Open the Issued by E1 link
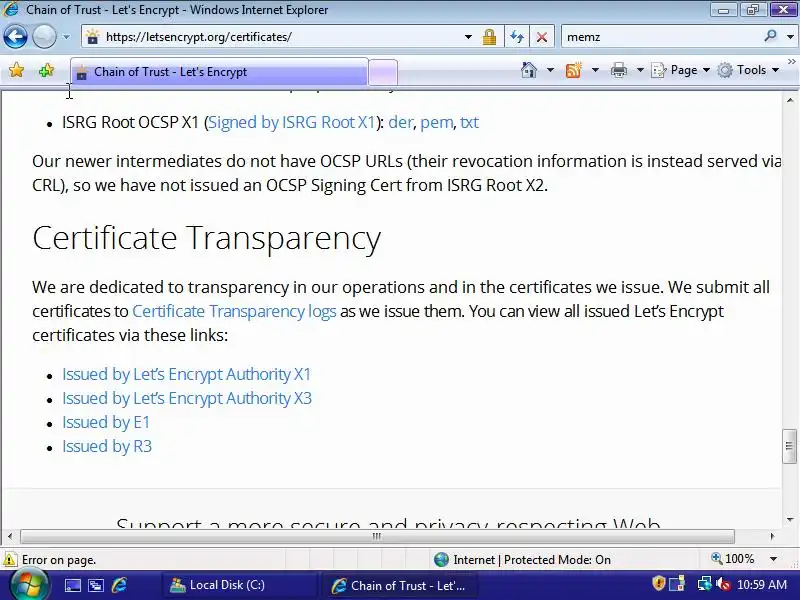Viewport: 800px width, 600px height. pos(106,422)
